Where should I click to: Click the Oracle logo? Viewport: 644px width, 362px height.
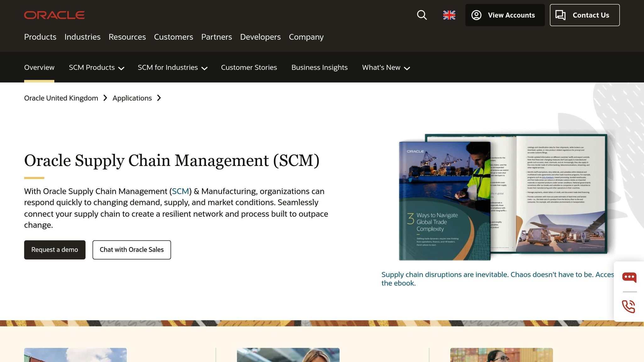pos(54,15)
